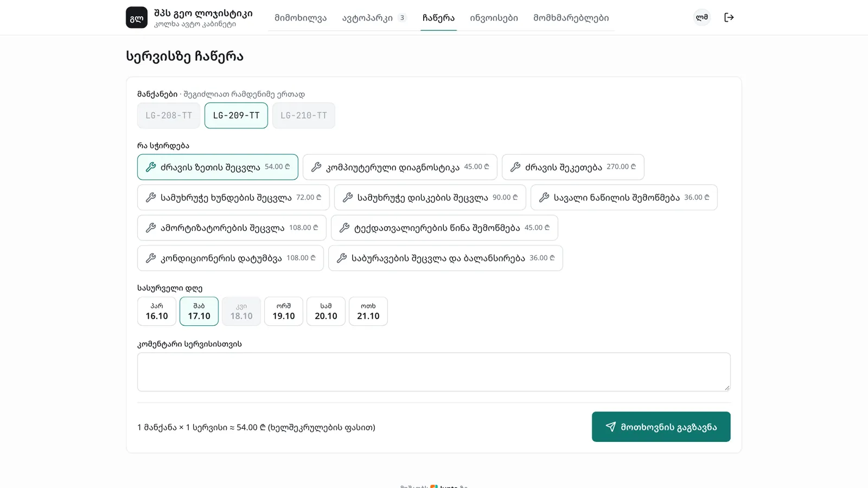The height and width of the screenshot is (488, 868).
Task: Toggle vehicle LG-208-TT
Action: point(169,115)
